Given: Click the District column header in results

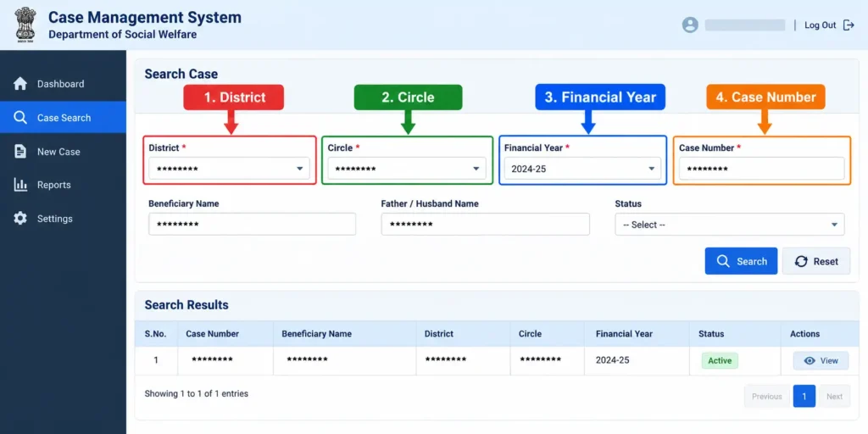Looking at the screenshot, I should pos(439,334).
